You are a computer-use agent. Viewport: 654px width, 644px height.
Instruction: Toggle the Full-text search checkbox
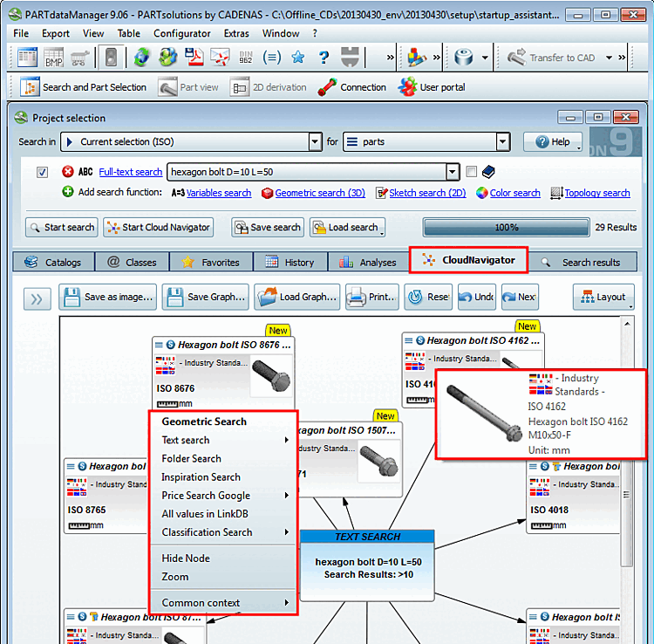click(42, 172)
